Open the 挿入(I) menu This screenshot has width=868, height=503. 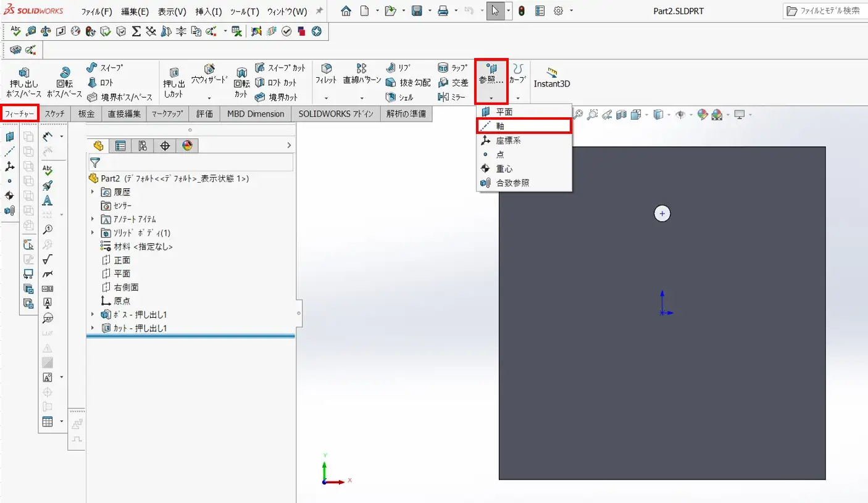tap(208, 12)
